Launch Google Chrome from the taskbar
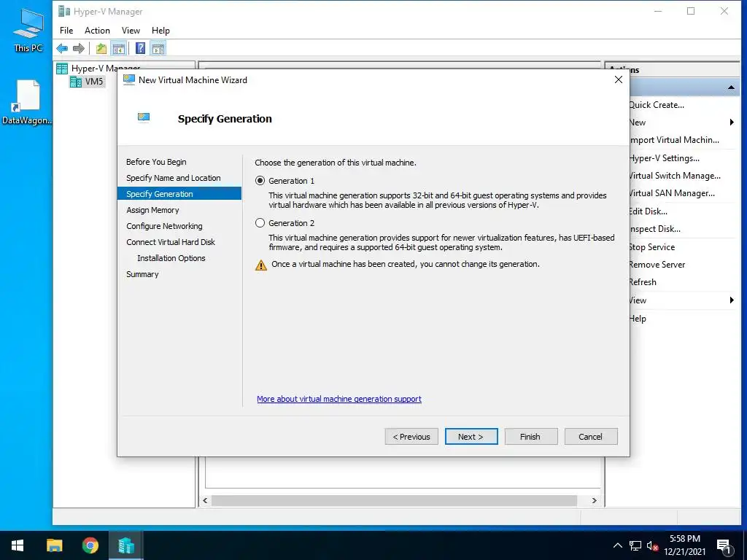Viewport: 747px width, 560px height. click(90, 545)
